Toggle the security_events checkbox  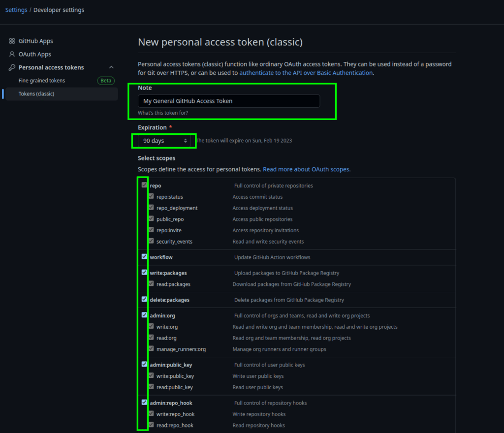[151, 241]
